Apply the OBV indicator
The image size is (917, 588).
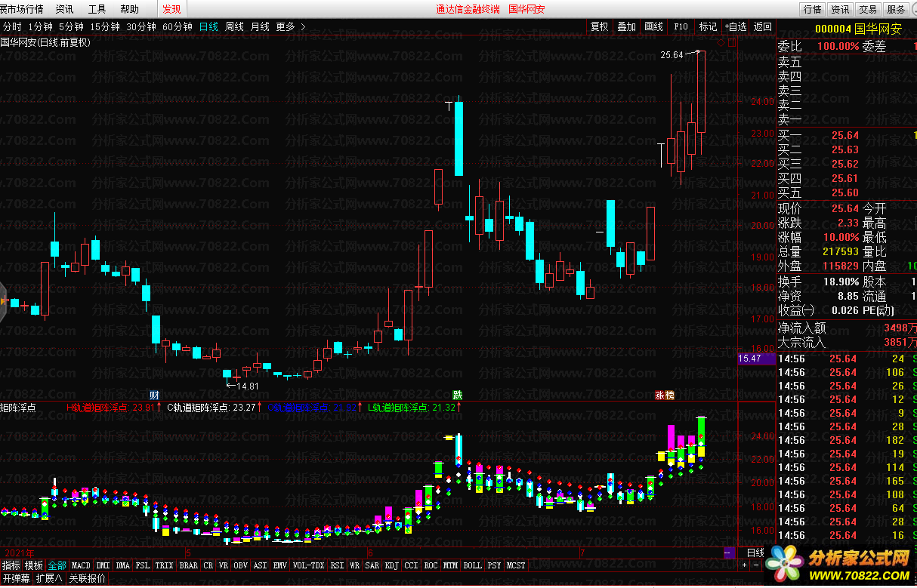point(240,565)
